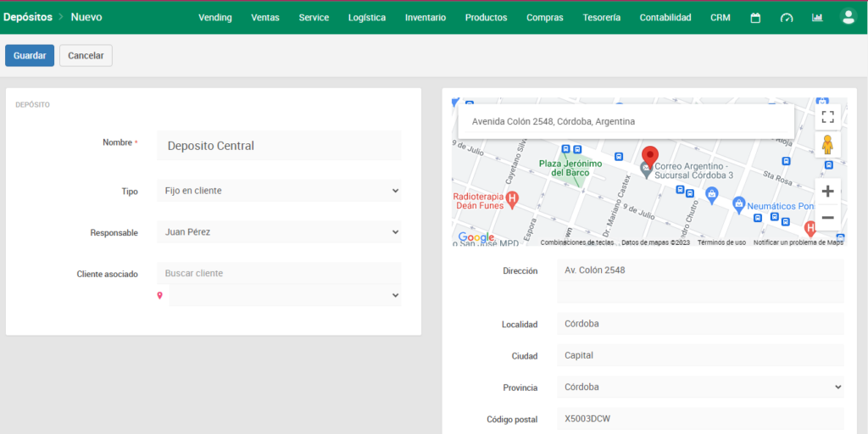Open the user profile avatar icon
868x434 pixels.
click(848, 17)
